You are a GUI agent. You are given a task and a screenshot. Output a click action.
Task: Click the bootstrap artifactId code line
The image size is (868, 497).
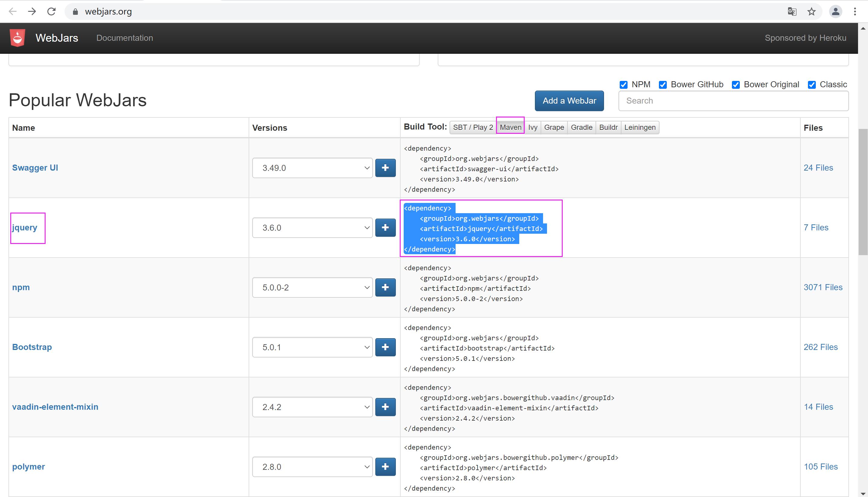click(487, 348)
